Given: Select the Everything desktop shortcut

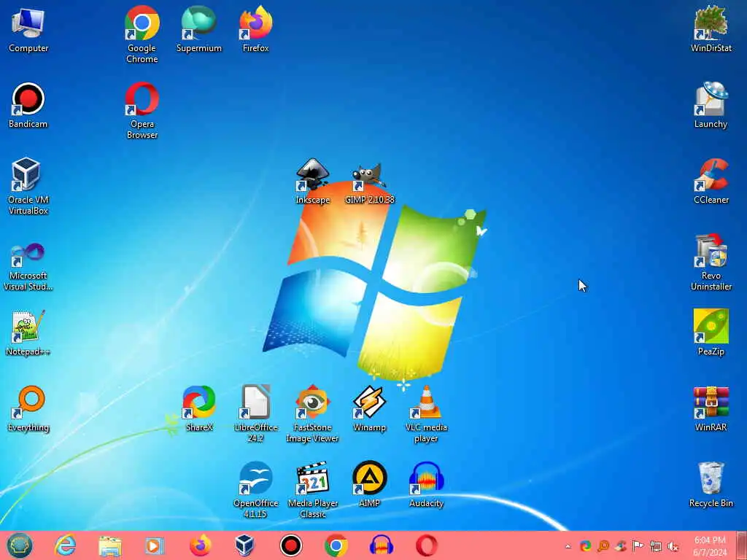Looking at the screenshot, I should point(28,409).
